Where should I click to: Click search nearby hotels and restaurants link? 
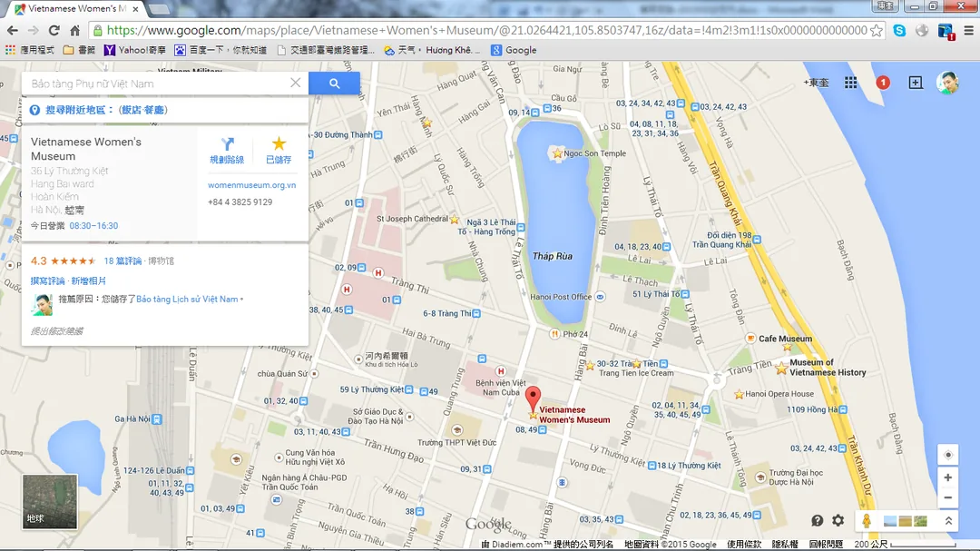106,110
